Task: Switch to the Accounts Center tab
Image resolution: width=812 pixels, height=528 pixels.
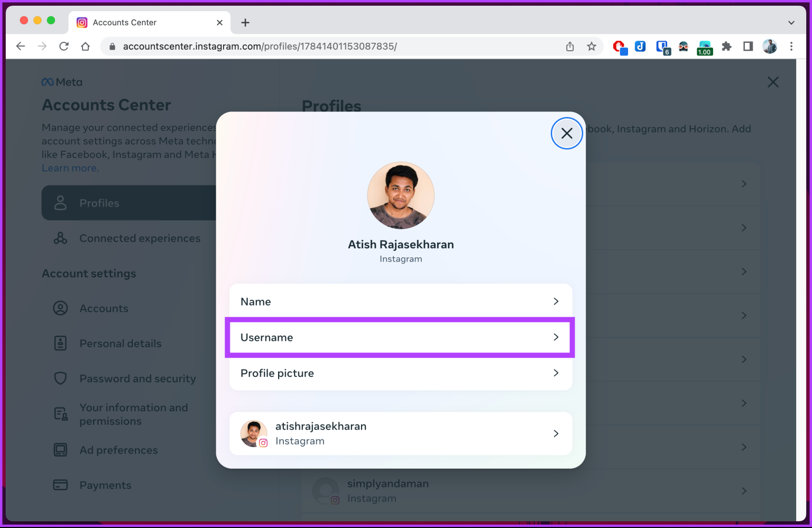Action: tap(124, 22)
